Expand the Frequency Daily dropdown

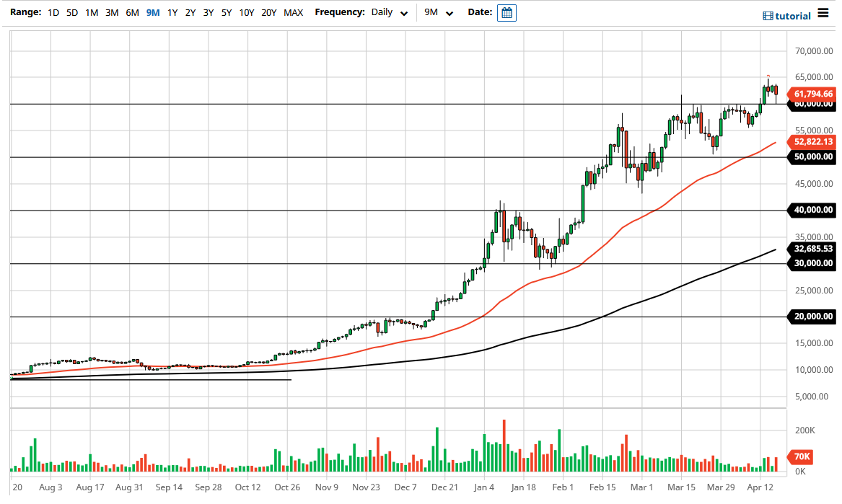(x=382, y=12)
